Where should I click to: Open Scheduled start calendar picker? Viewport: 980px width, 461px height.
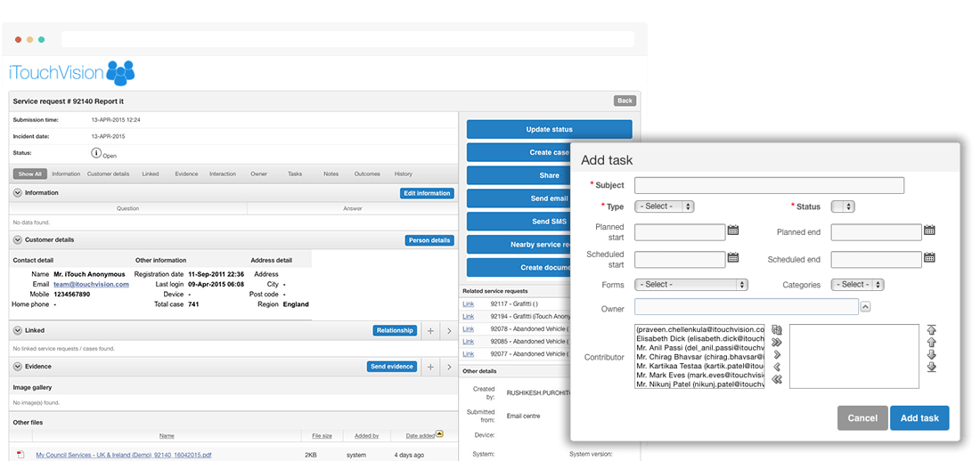point(733,257)
